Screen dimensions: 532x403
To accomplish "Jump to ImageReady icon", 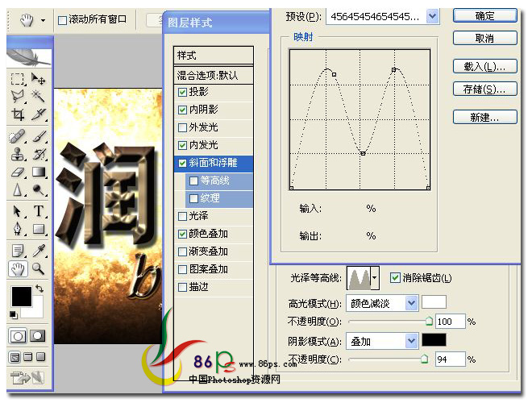I will [x=27, y=377].
